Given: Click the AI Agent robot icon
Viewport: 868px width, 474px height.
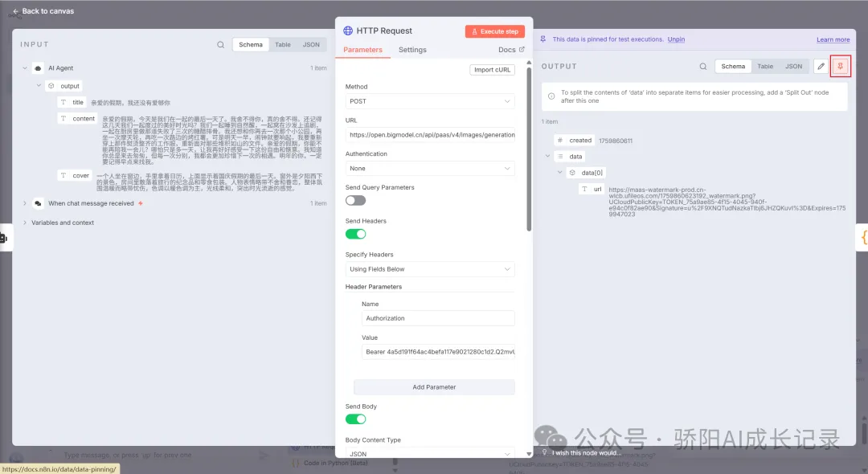Looking at the screenshot, I should 38,68.
